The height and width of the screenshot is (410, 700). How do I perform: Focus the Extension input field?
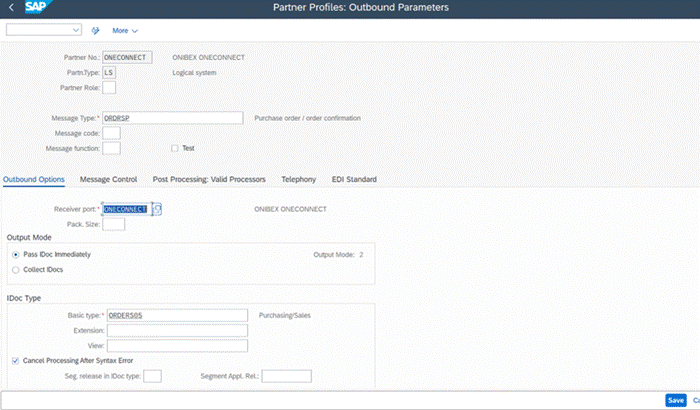175,330
